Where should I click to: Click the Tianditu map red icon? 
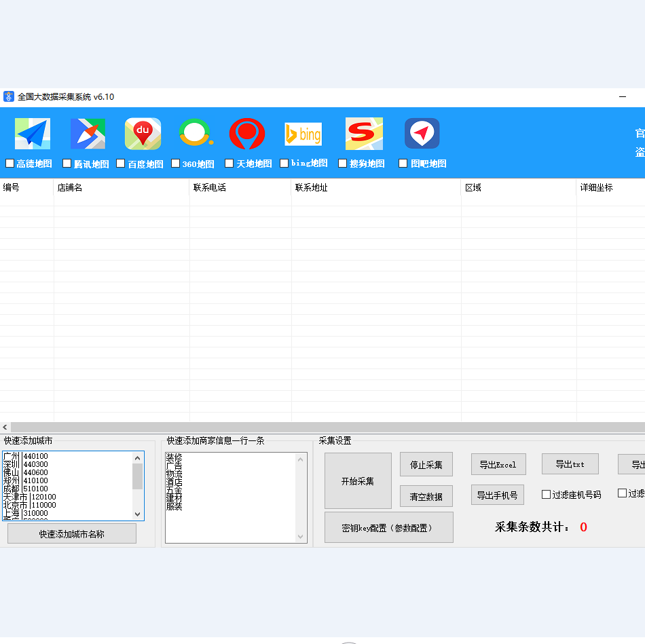[x=247, y=134]
